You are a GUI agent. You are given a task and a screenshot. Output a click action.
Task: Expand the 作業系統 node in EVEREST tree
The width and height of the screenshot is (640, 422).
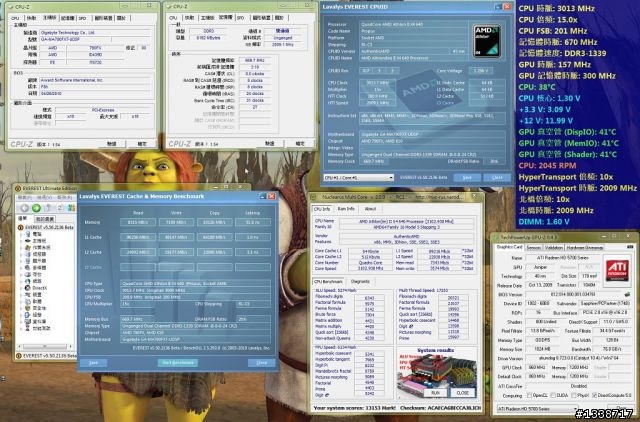[21, 247]
